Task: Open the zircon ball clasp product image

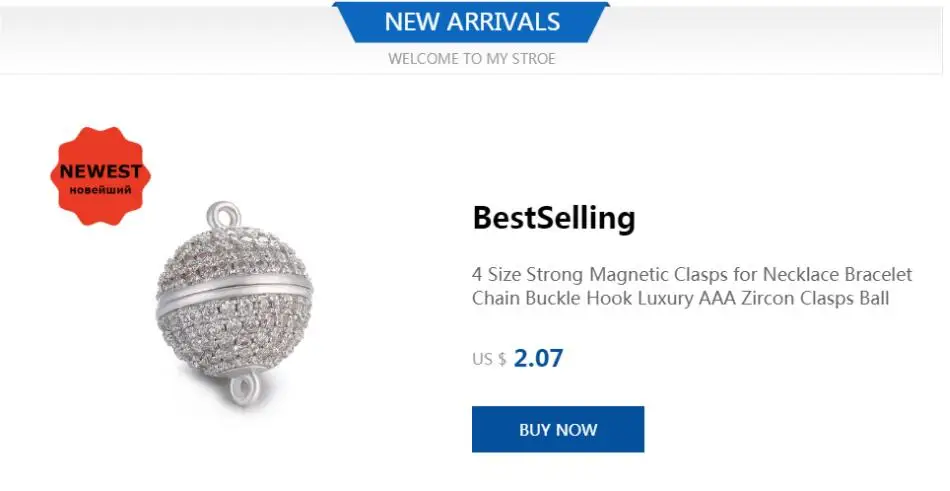Action: (x=234, y=304)
